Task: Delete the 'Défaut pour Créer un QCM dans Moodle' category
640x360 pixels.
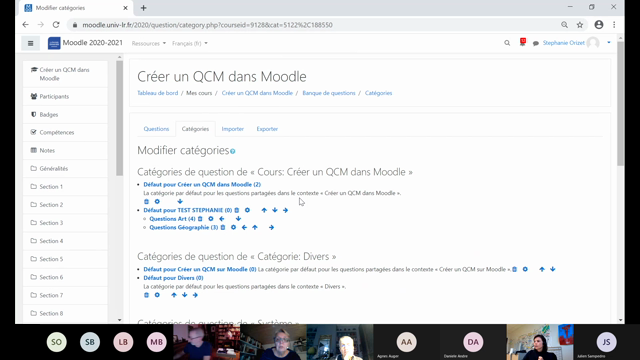Action: point(147,202)
